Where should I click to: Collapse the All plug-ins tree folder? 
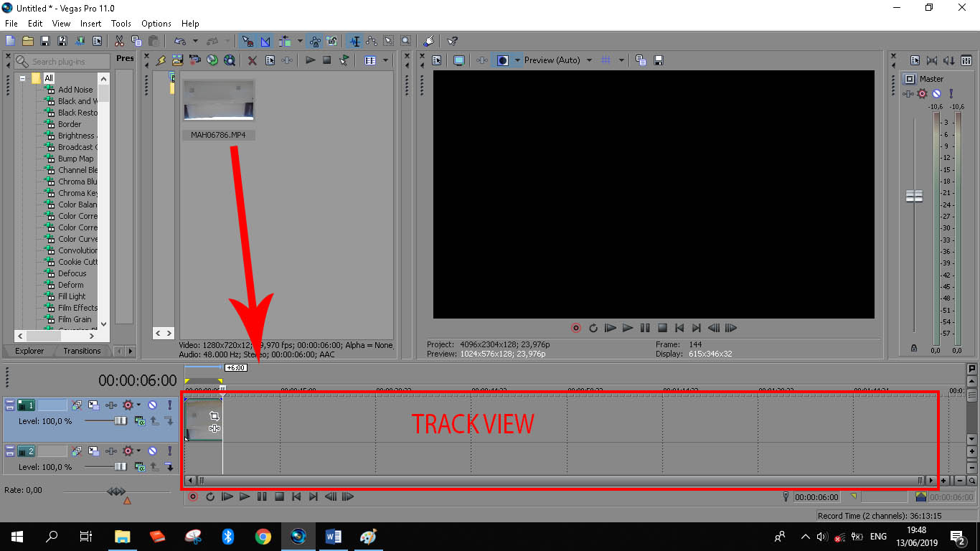tap(23, 78)
